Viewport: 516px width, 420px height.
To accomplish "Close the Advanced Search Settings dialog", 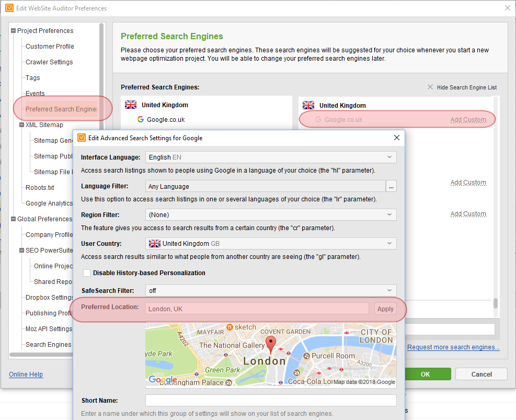I will (397, 138).
